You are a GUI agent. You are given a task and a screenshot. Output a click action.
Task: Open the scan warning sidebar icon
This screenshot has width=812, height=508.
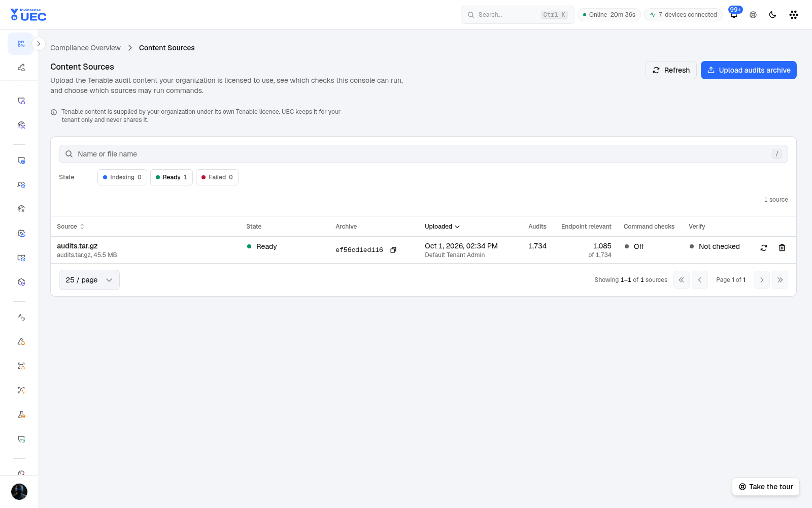21,366
